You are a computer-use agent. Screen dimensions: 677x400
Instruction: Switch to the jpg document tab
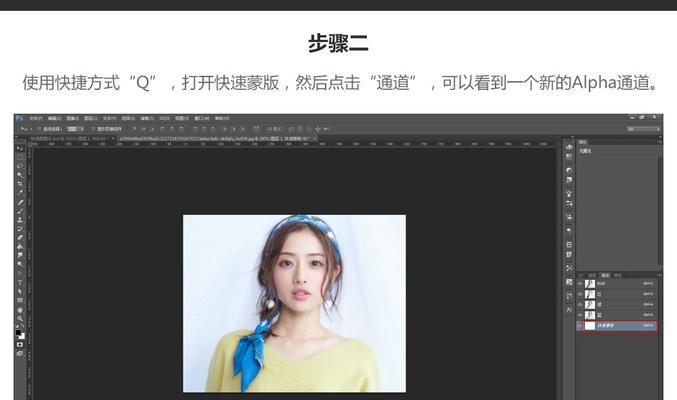[217, 139]
